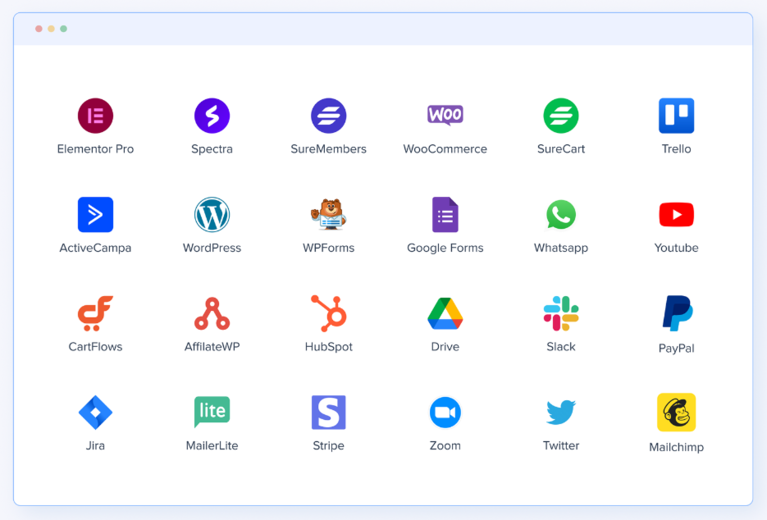The width and height of the screenshot is (767, 520).
Task: Click the yellow window dot
Action: 51,29
